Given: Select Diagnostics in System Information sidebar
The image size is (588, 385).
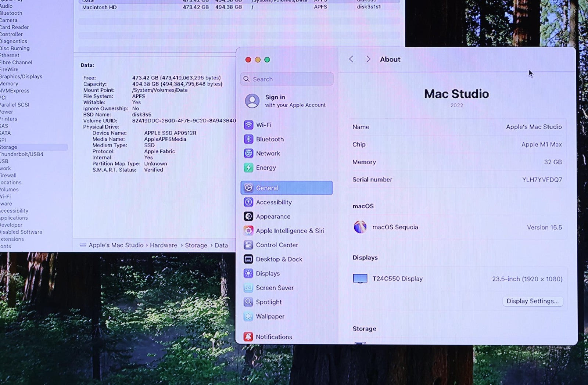Looking at the screenshot, I should coord(13,42).
